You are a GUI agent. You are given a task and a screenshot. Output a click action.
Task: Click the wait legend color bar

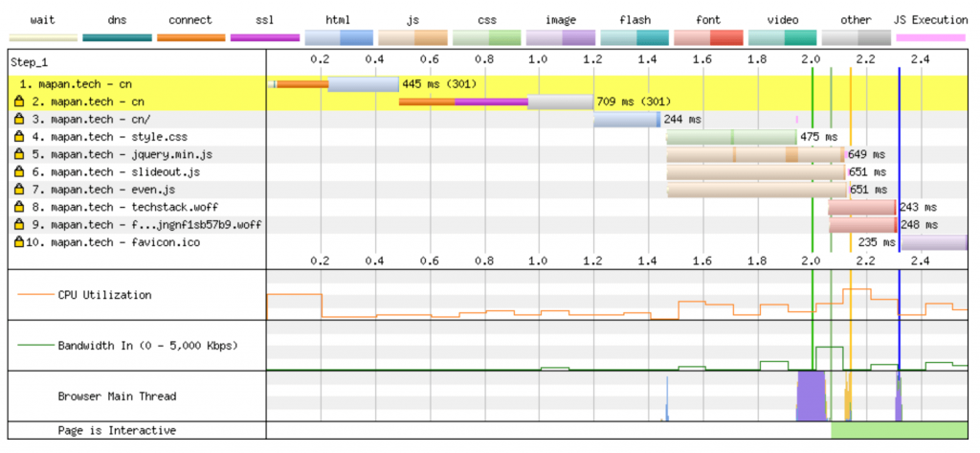click(x=43, y=37)
